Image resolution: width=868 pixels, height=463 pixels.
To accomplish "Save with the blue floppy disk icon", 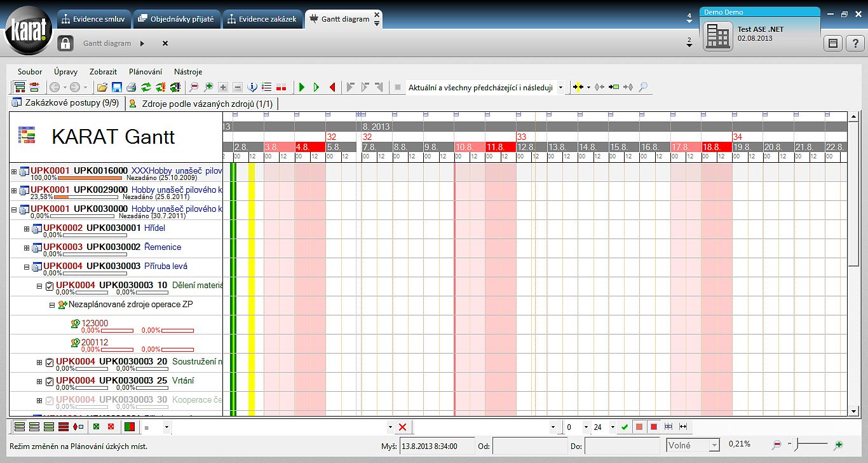I will tap(117, 87).
